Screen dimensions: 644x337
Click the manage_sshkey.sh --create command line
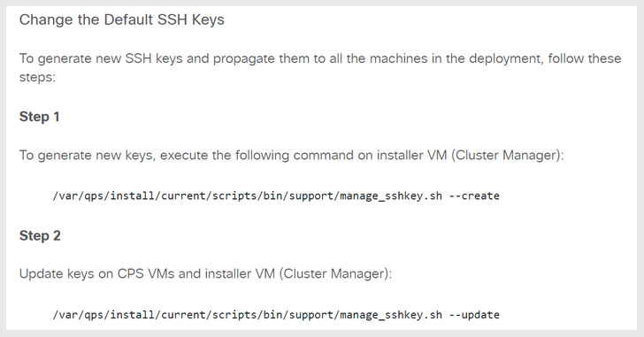[276, 195]
